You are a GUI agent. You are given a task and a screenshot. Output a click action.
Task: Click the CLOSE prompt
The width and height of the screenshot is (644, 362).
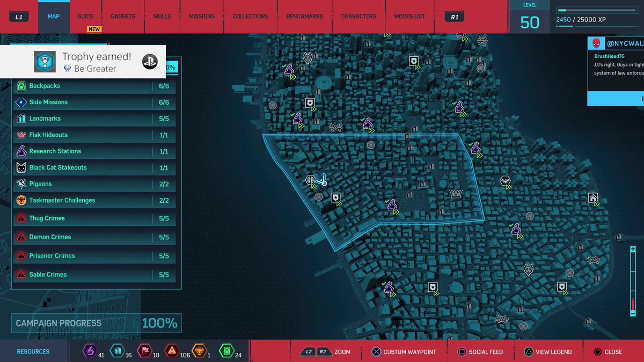click(608, 352)
